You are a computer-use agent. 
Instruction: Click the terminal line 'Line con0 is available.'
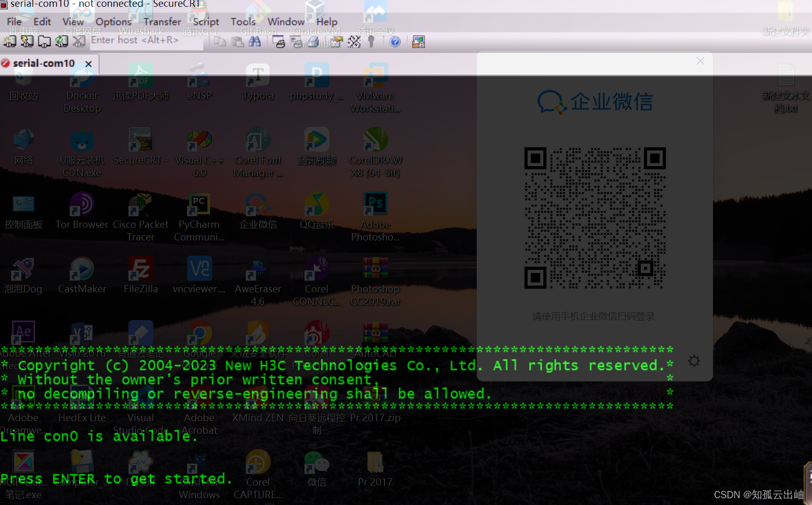pyautogui.click(x=99, y=436)
